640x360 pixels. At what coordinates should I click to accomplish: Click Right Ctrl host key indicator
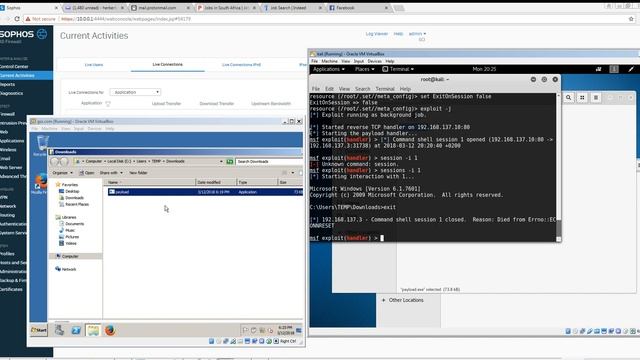[288, 341]
